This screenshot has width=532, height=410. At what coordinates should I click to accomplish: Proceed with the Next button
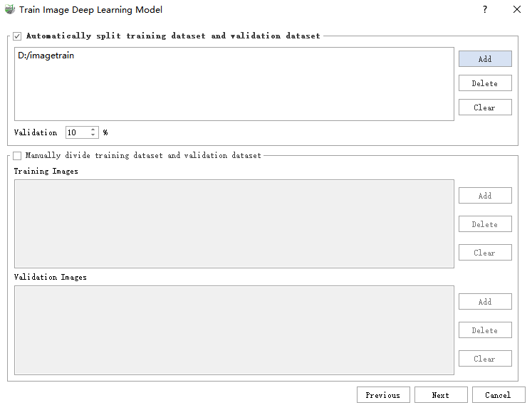coord(440,395)
